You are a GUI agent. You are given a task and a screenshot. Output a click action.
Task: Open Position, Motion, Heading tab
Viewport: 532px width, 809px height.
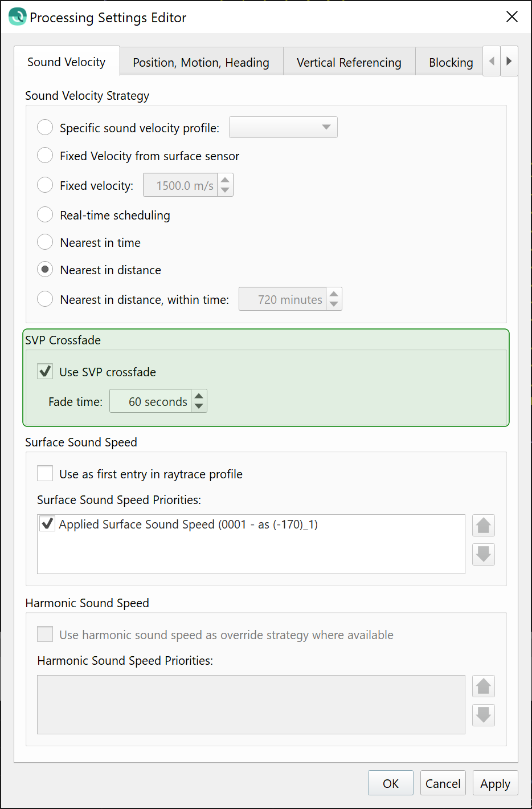tap(200, 62)
